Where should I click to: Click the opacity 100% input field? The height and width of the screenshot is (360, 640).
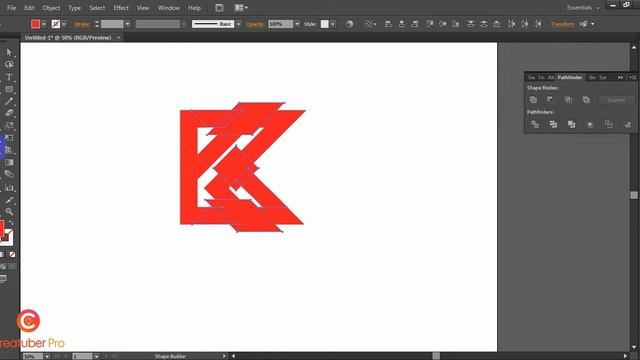click(x=280, y=24)
